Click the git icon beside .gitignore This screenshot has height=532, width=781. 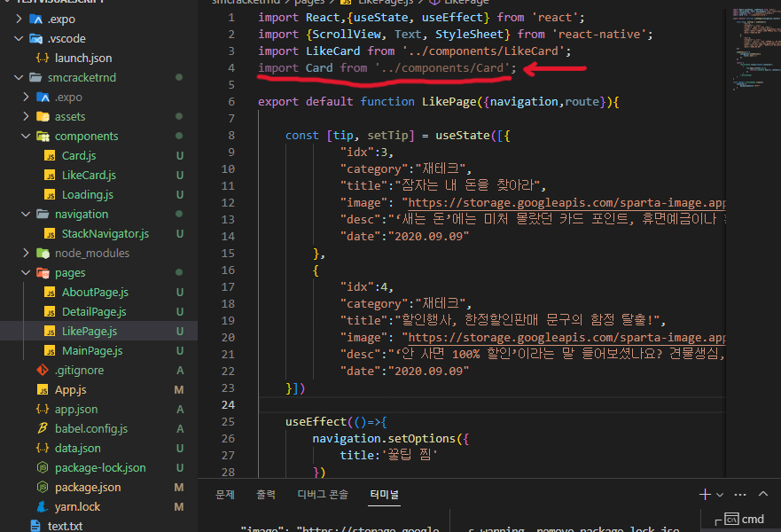tap(43, 370)
